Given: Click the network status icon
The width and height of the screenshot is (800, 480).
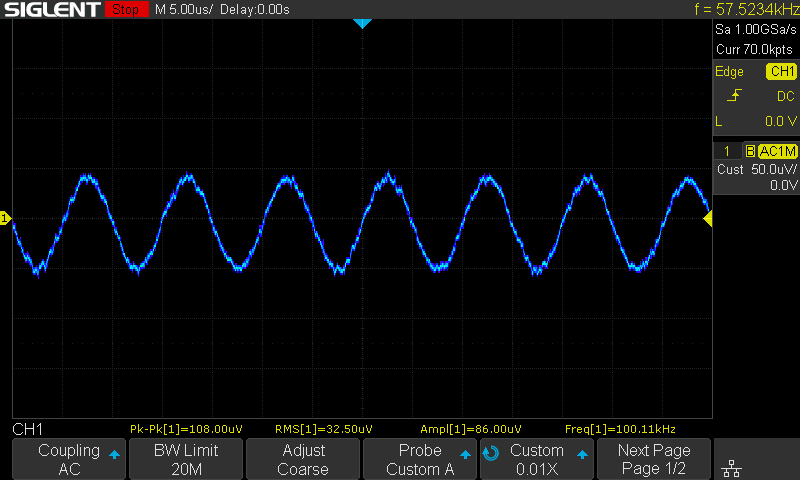Looking at the screenshot, I should (x=732, y=468).
